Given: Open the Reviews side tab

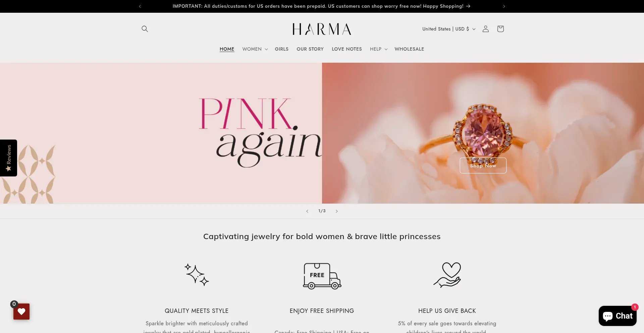Looking at the screenshot, I should point(8,158).
